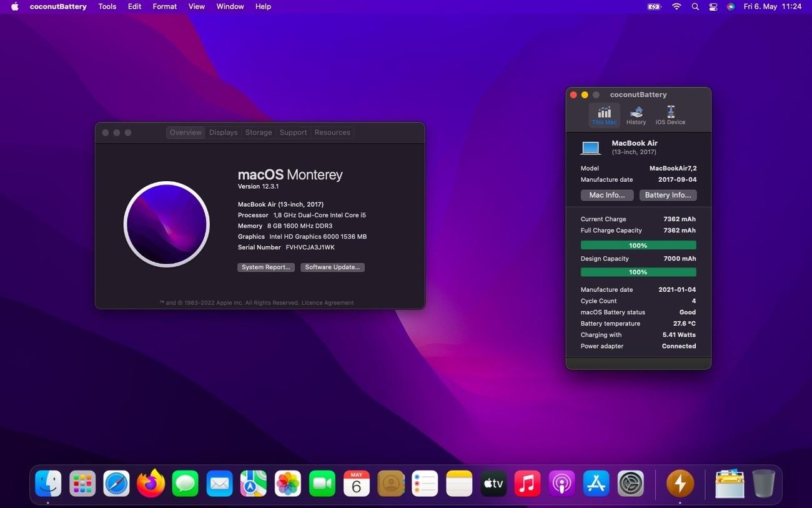Open Messages from the Dock
Screen dimensions: 812x508
pos(185,484)
